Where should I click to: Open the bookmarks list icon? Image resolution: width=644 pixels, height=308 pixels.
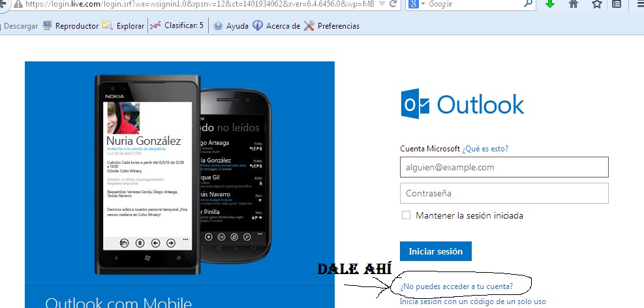pyautogui.click(x=617, y=4)
